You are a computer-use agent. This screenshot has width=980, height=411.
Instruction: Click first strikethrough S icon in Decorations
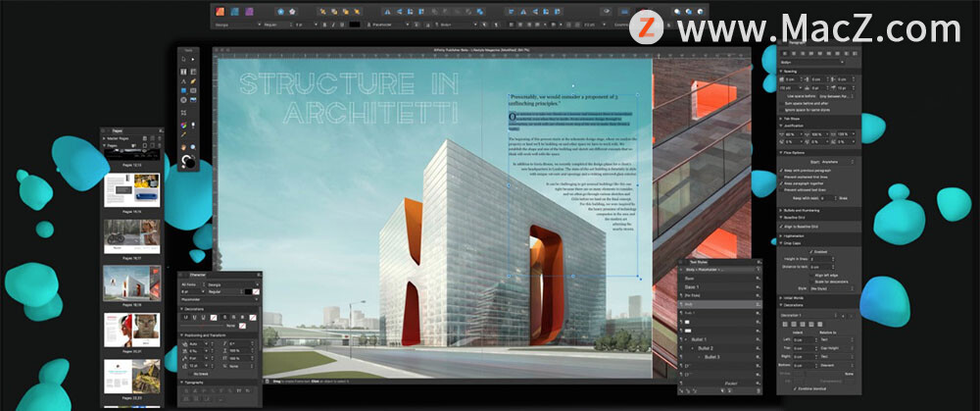click(225, 317)
